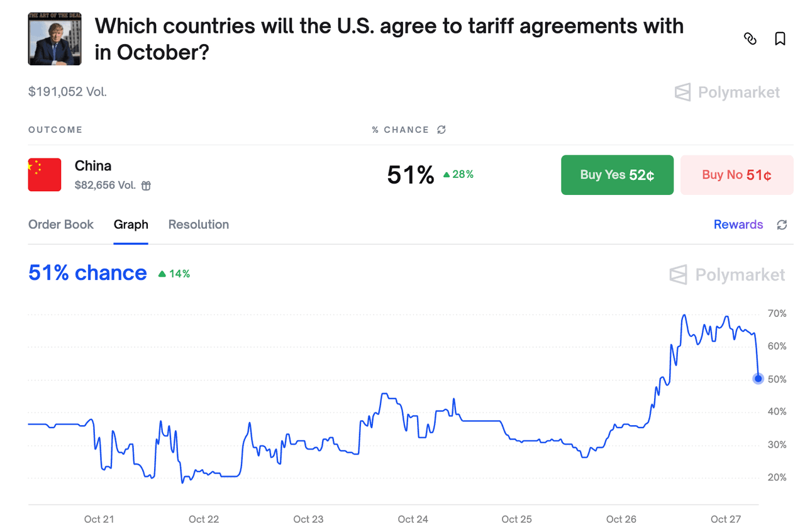Click the Polymarket watermark on the graph
Screen dimensions: 805x532
coord(727,275)
